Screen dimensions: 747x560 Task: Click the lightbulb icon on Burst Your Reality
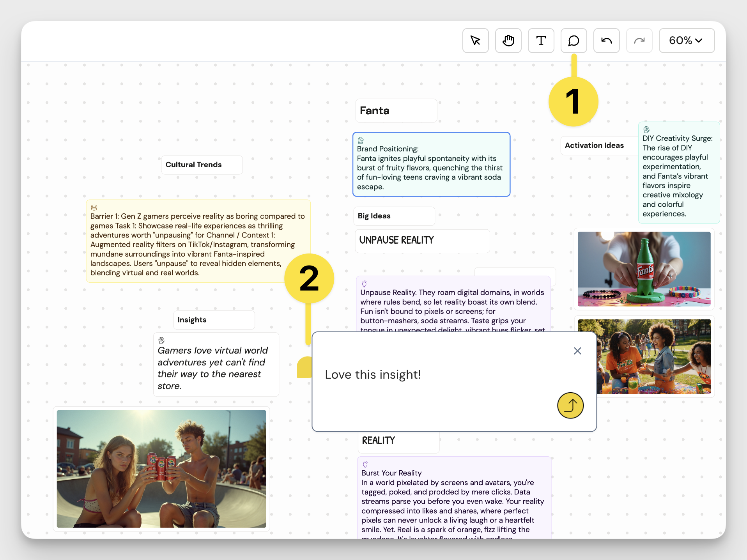click(x=365, y=464)
